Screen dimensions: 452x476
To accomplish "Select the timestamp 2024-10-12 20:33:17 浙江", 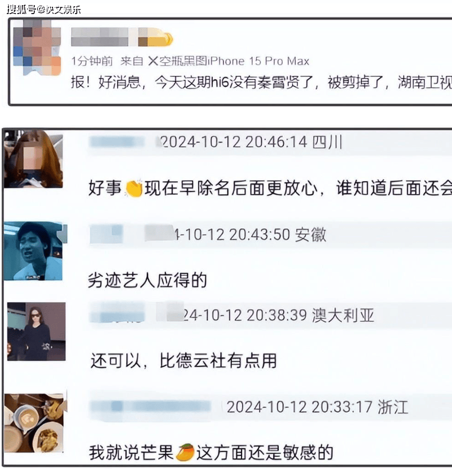I will 318,407.
